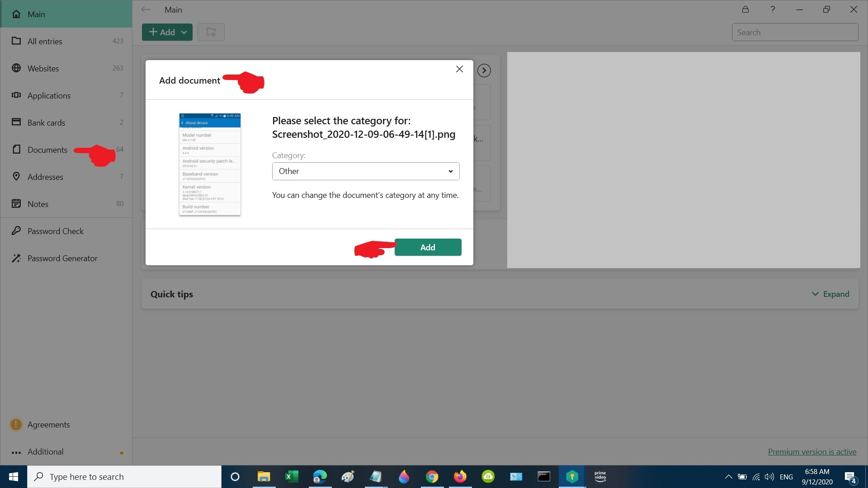Click the Windows taskbar search box
Screen dimensions: 868x488
tap(124, 477)
